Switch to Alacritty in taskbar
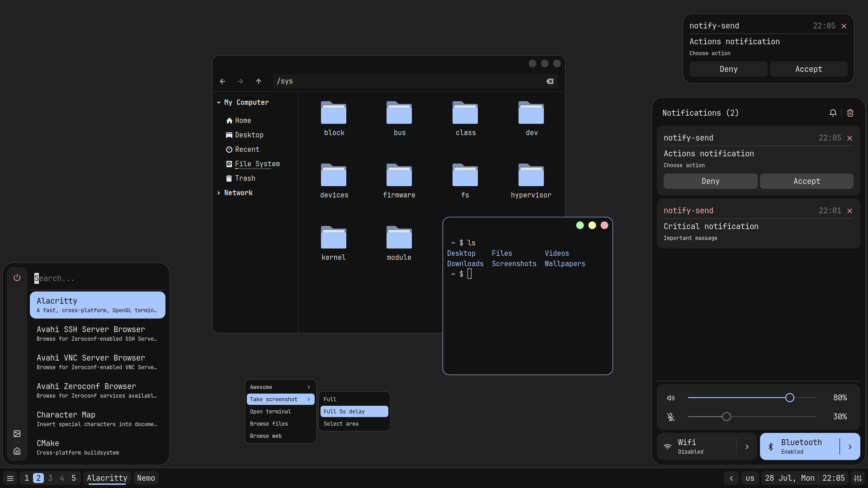The image size is (868, 488). tap(107, 478)
